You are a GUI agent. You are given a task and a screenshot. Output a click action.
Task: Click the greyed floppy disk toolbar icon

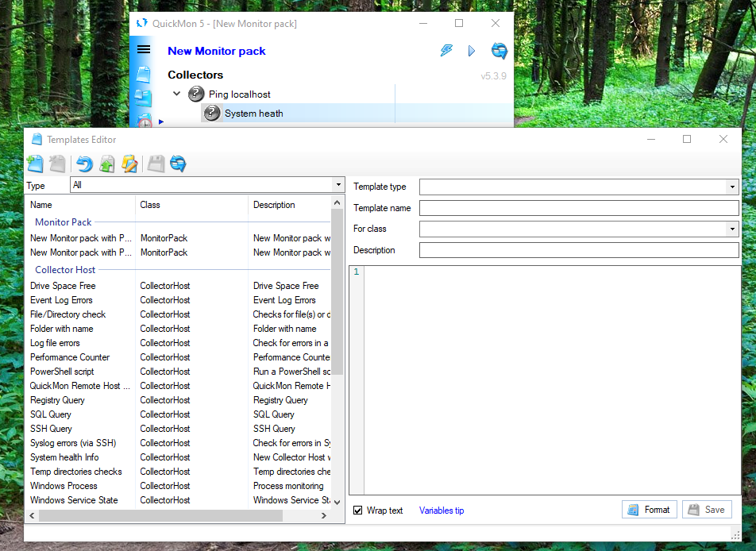(156, 164)
